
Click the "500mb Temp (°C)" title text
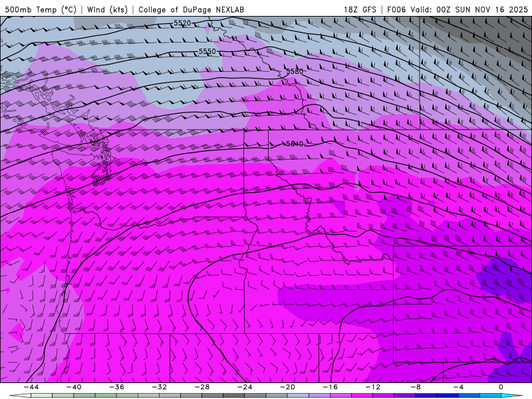[x=41, y=9]
